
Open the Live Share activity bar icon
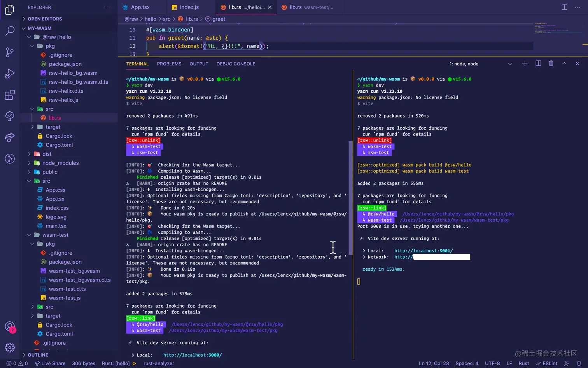click(10, 137)
